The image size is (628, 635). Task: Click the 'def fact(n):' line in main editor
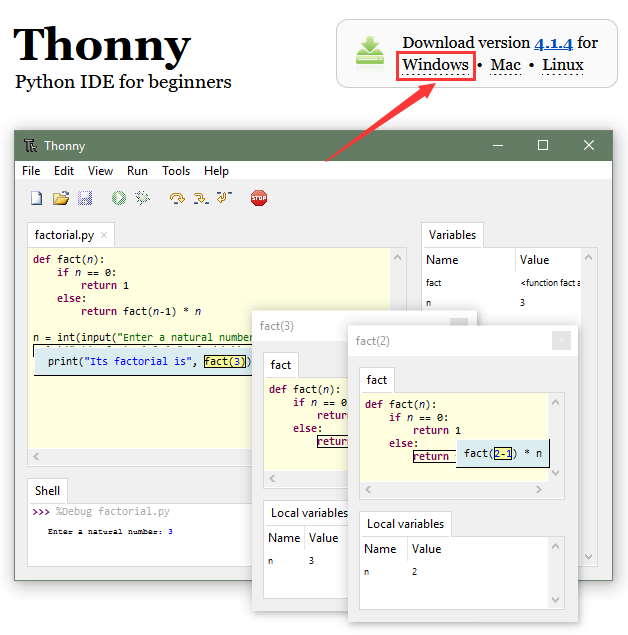click(68, 259)
